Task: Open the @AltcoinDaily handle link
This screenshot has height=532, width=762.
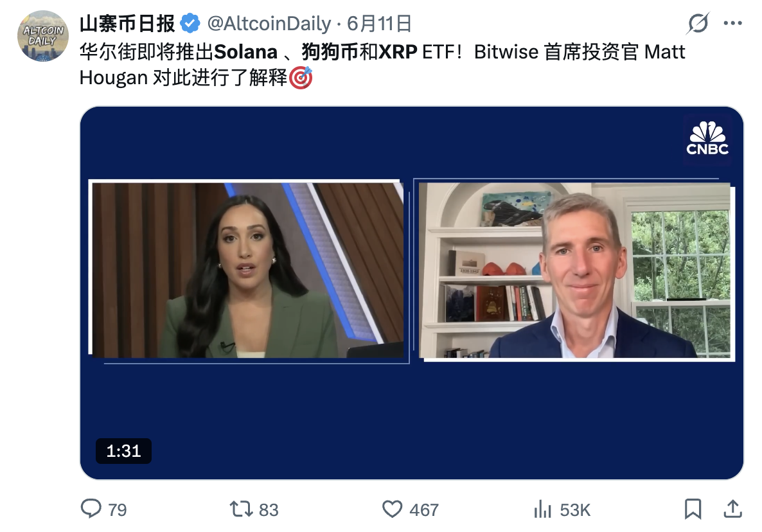Action: click(269, 23)
